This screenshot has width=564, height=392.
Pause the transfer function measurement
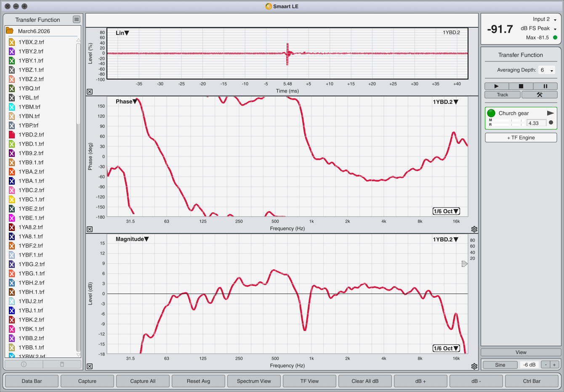tap(545, 86)
